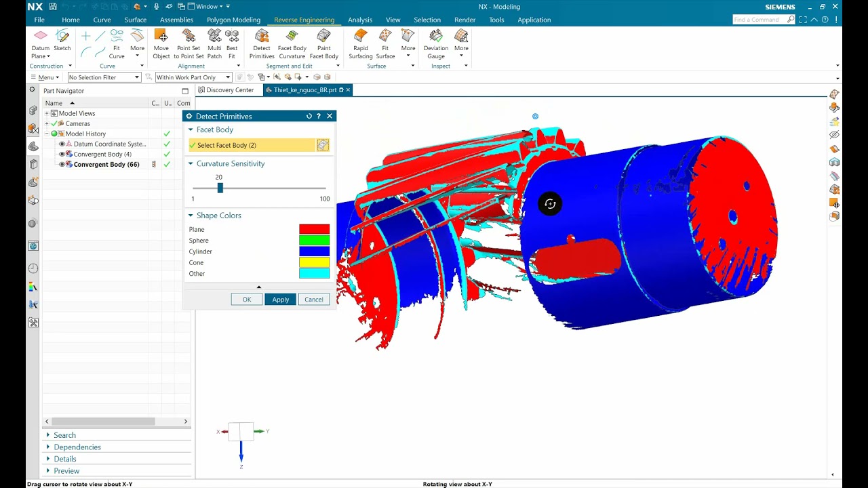Click Cancel in Detect Primitives
Viewport: 868px width, 488px height.
(x=314, y=300)
